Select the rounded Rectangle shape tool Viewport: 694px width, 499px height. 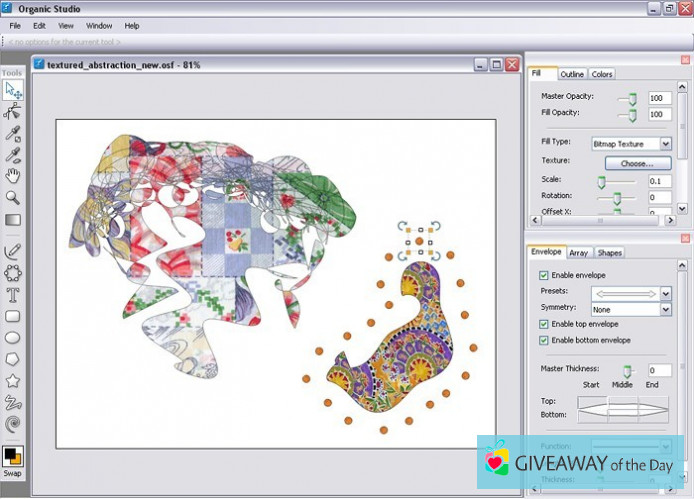tap(13, 316)
